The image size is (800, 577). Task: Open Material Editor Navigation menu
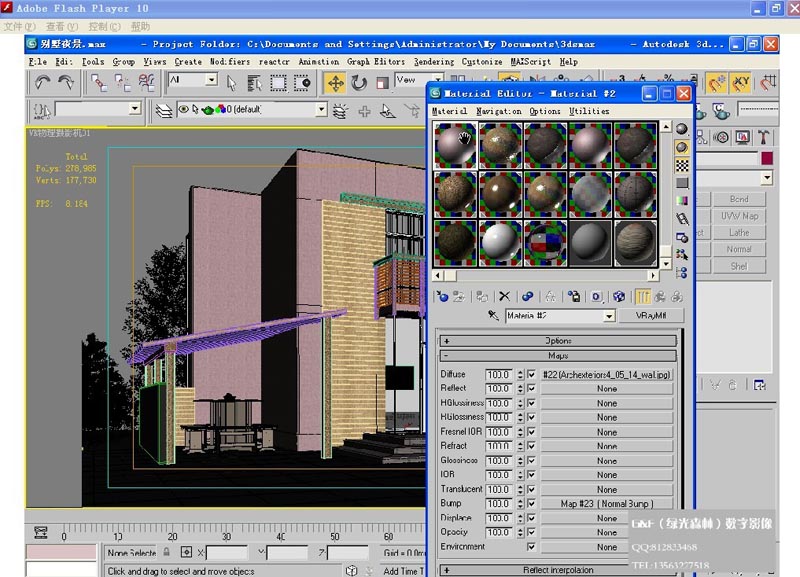(x=498, y=111)
